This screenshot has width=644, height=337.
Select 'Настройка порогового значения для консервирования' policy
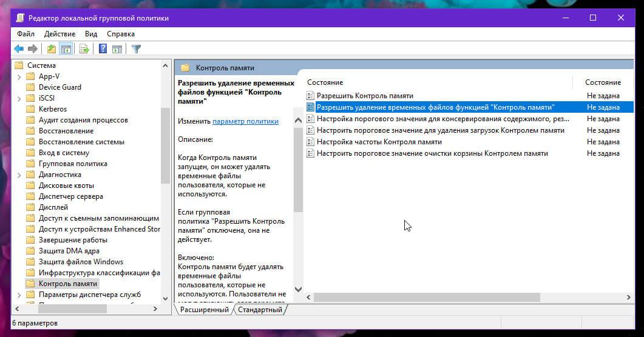(x=442, y=119)
